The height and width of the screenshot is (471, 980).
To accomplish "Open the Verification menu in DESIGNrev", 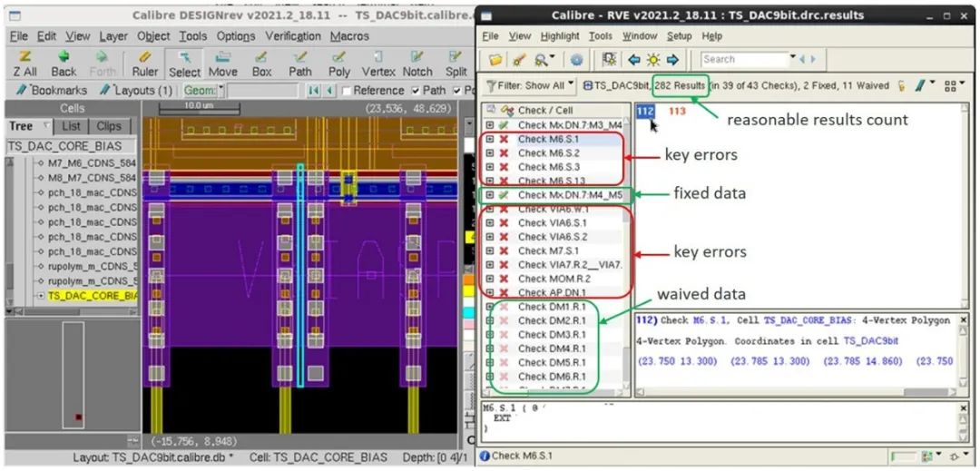I will click(293, 36).
